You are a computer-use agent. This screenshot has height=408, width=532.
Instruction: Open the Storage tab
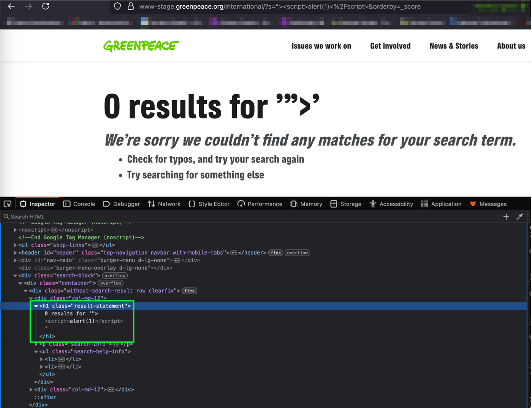(x=346, y=204)
